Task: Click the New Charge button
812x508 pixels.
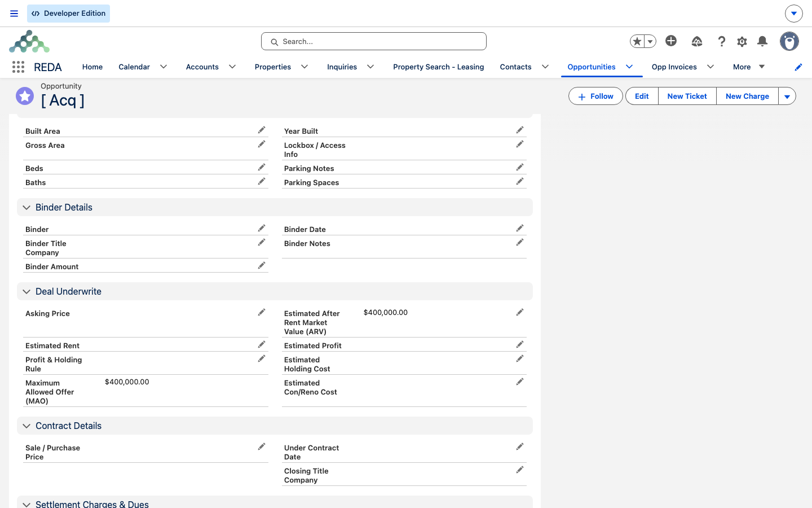Action: click(x=747, y=97)
